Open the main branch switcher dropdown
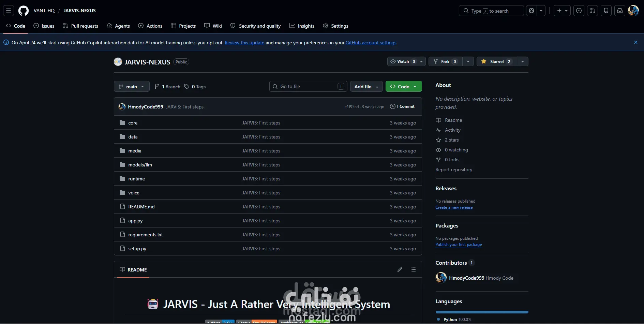 (x=132, y=86)
